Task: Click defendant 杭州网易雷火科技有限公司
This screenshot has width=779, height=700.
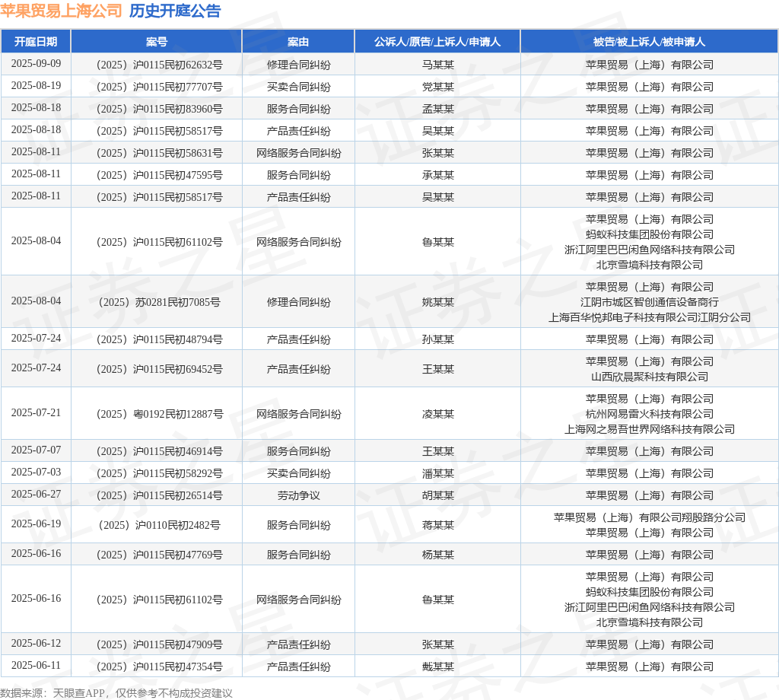Action: pos(650,414)
